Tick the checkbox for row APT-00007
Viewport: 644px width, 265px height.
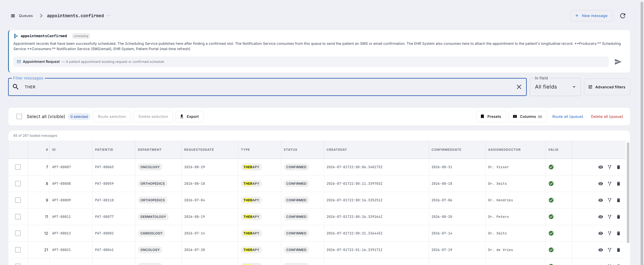tap(18, 167)
